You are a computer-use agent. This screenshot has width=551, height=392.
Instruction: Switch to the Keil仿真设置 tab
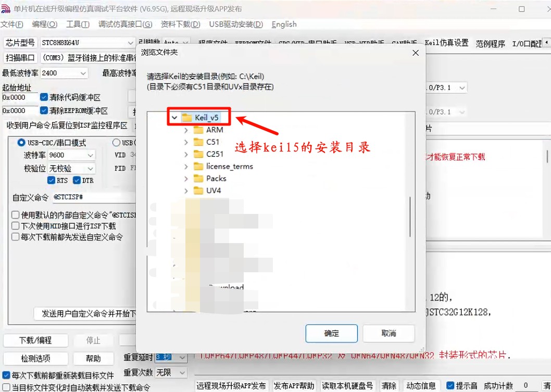pos(446,43)
